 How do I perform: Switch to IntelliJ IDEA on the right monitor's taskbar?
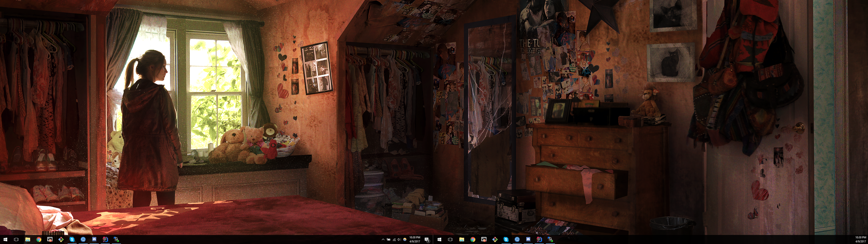click(540, 240)
